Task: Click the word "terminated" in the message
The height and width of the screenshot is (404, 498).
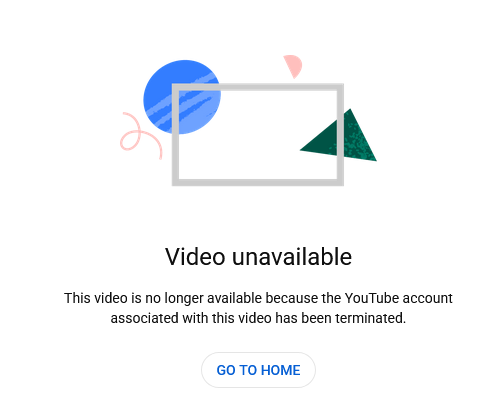Action: point(369,318)
